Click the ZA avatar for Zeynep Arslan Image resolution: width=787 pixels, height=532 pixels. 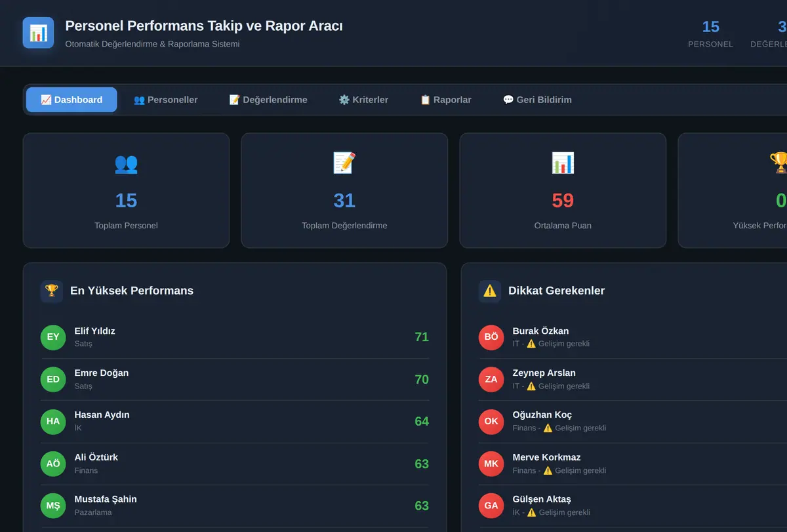(x=491, y=379)
